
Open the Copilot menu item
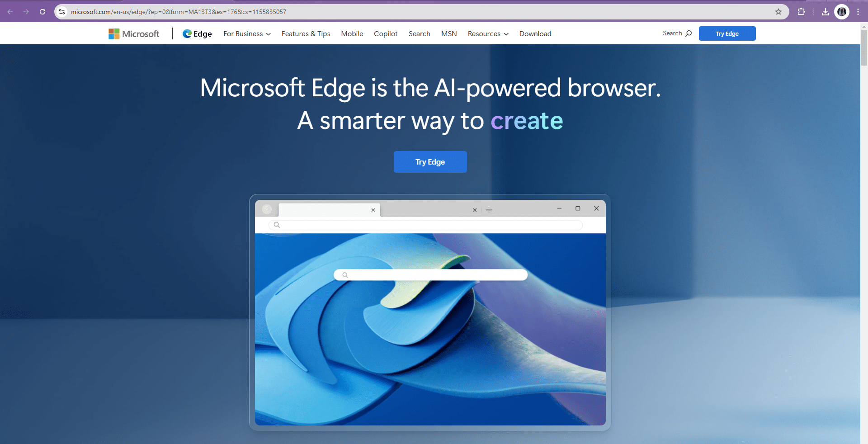click(x=386, y=34)
